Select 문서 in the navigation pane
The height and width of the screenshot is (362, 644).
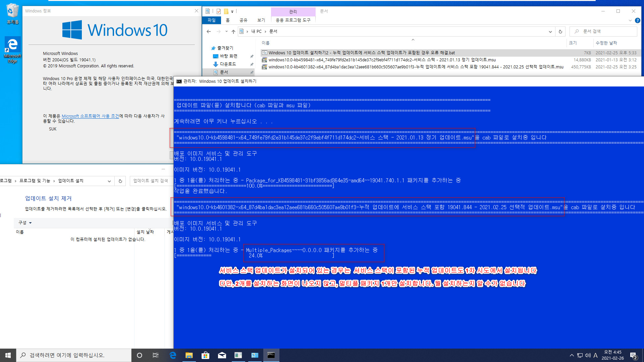click(x=224, y=72)
